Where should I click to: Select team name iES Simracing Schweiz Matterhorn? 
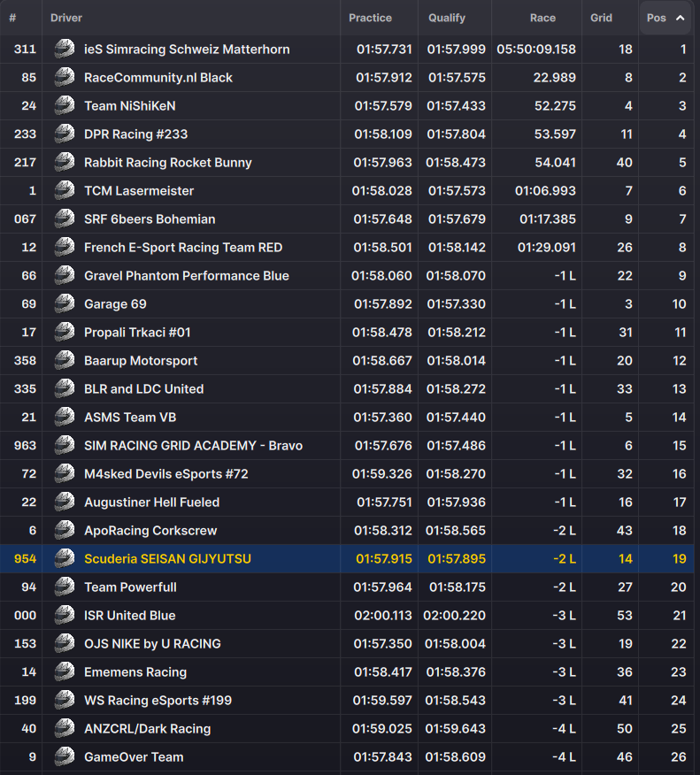click(x=187, y=49)
